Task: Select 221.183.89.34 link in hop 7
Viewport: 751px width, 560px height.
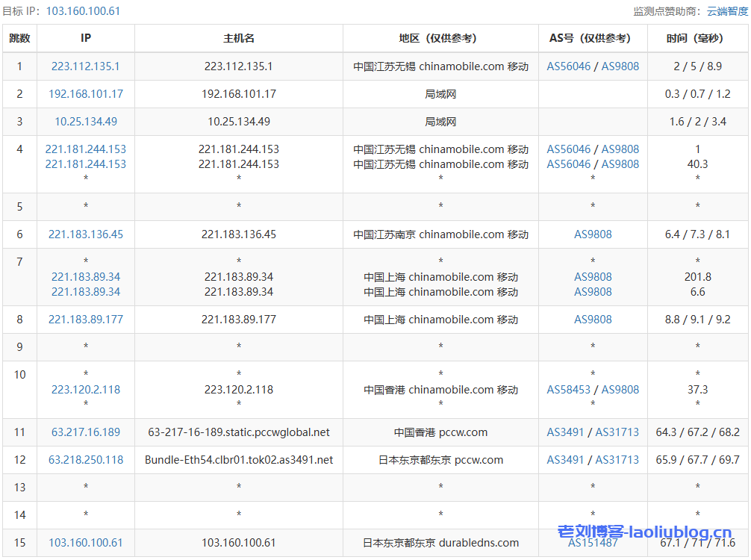Action: (x=85, y=276)
